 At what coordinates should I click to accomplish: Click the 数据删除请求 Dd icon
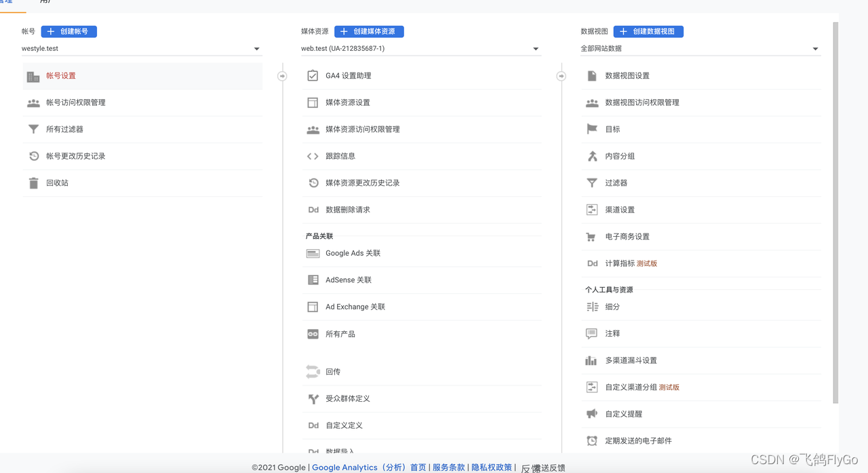coord(313,210)
